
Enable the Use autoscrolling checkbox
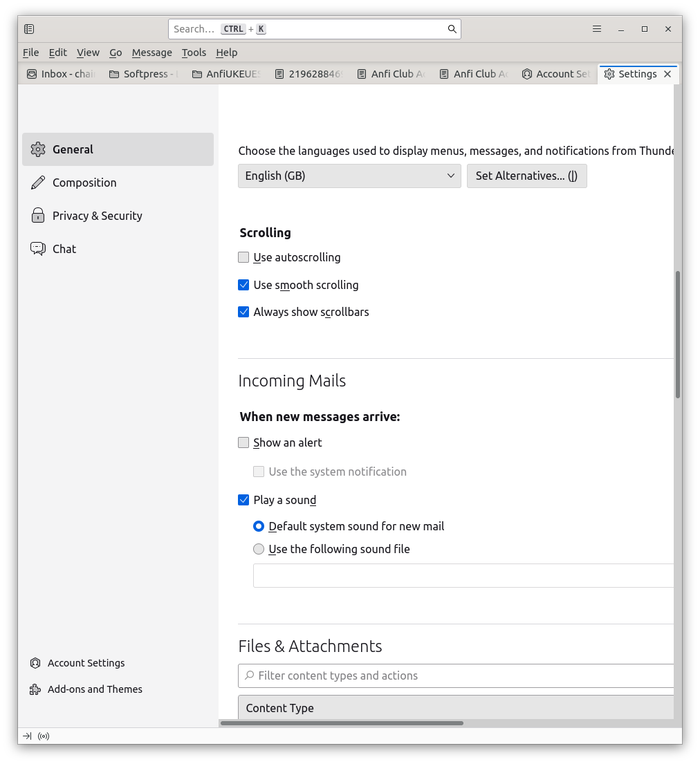[x=243, y=257]
